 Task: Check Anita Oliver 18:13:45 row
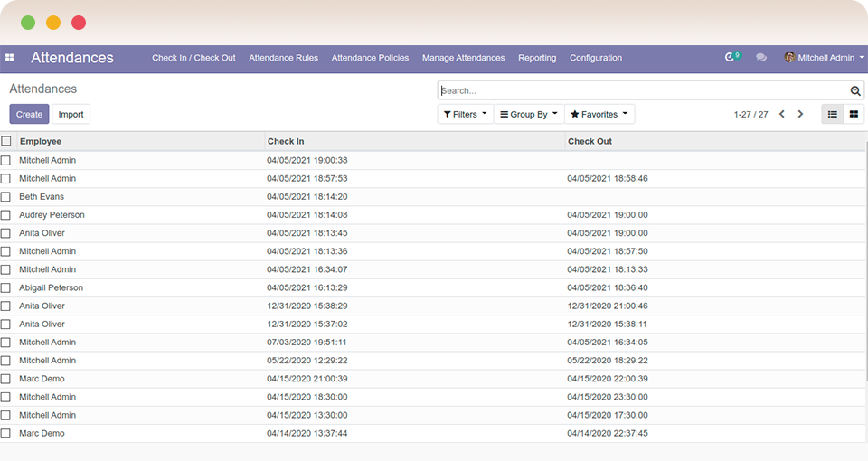click(x=5, y=233)
